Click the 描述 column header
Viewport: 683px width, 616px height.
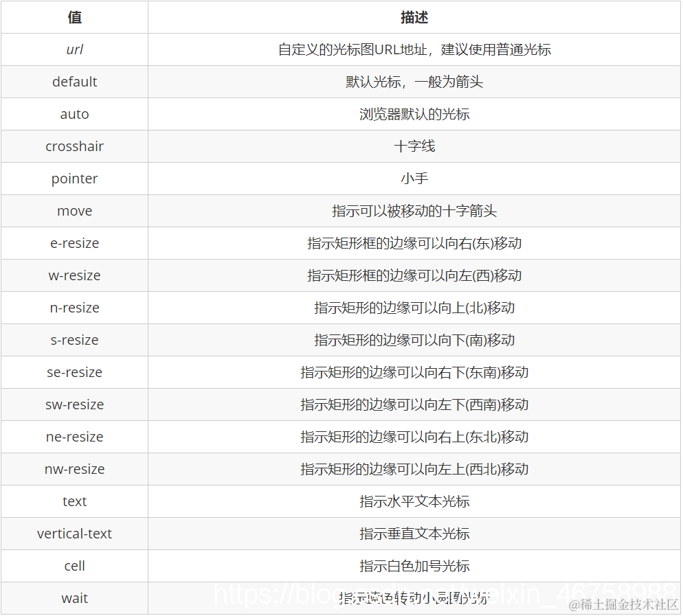click(414, 17)
